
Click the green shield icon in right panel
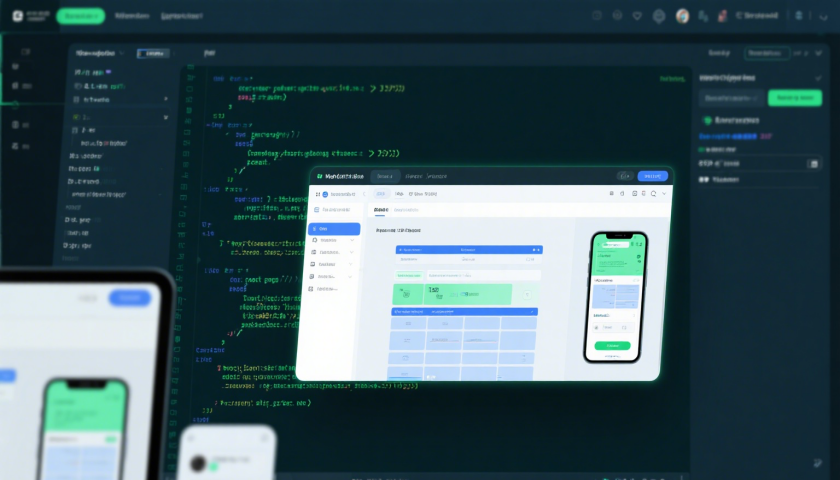[704, 119]
